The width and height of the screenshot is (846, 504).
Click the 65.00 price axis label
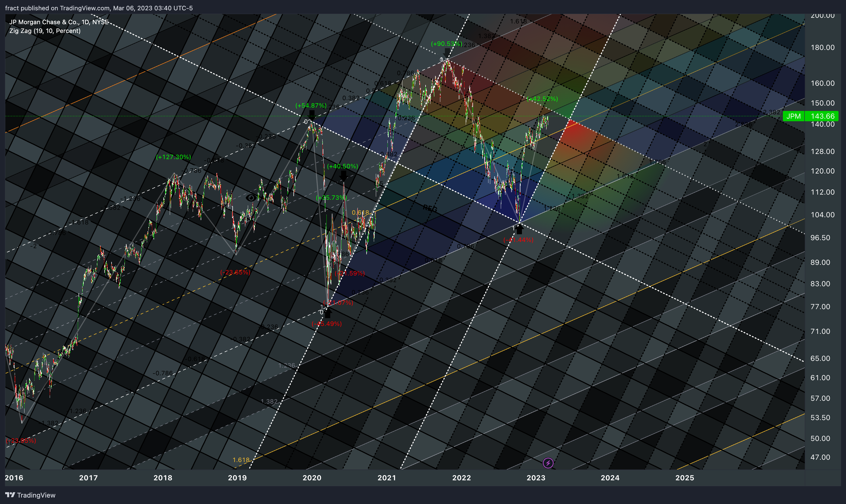coord(820,358)
